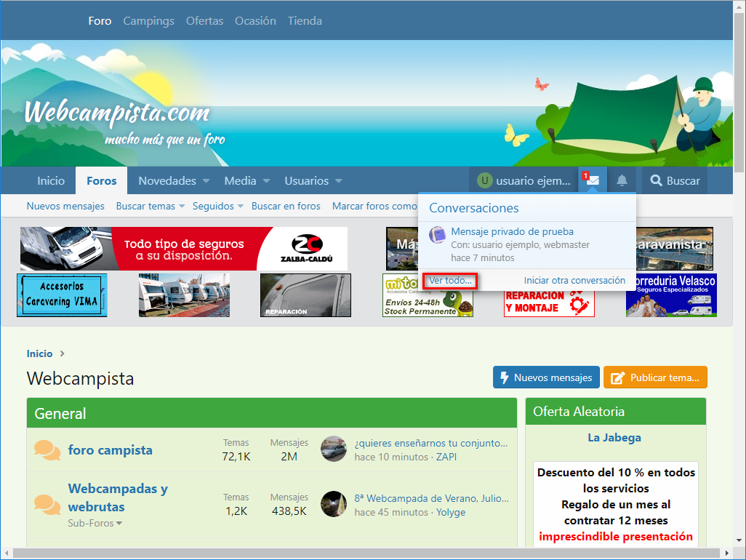This screenshot has width=746, height=560.
Task: Open the Mensaje privado de prueba conversation
Action: (x=513, y=231)
